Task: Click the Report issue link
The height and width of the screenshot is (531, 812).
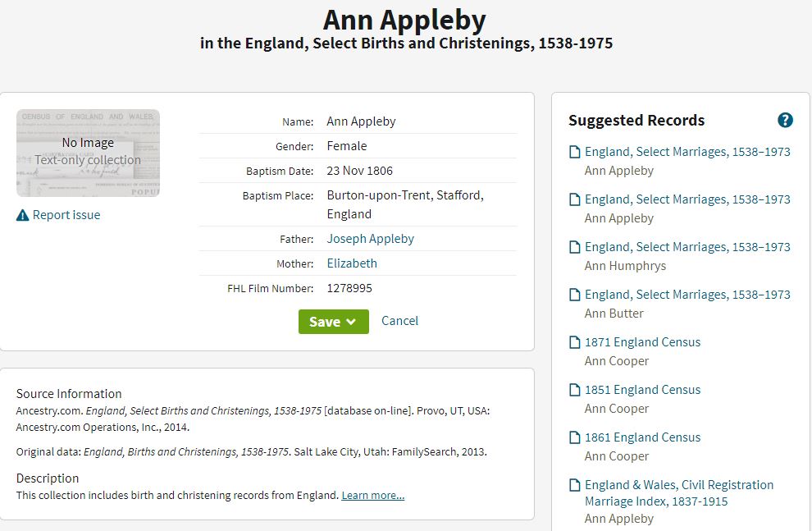Action: point(66,215)
